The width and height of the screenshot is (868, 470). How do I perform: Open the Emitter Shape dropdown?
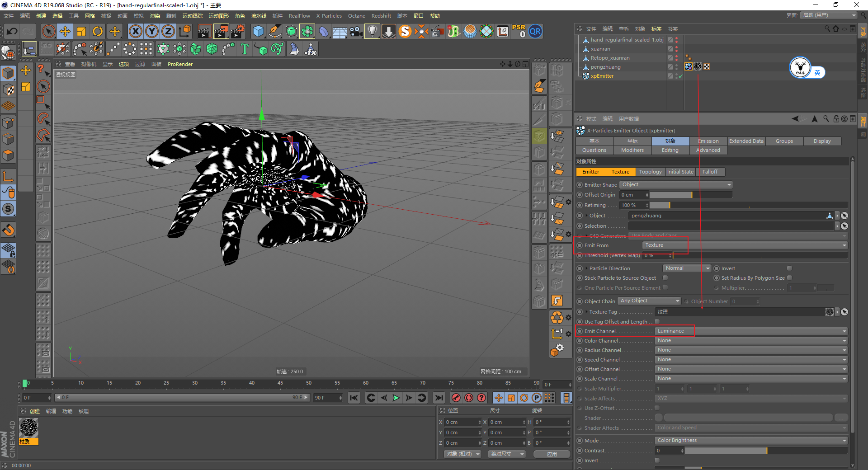click(675, 185)
